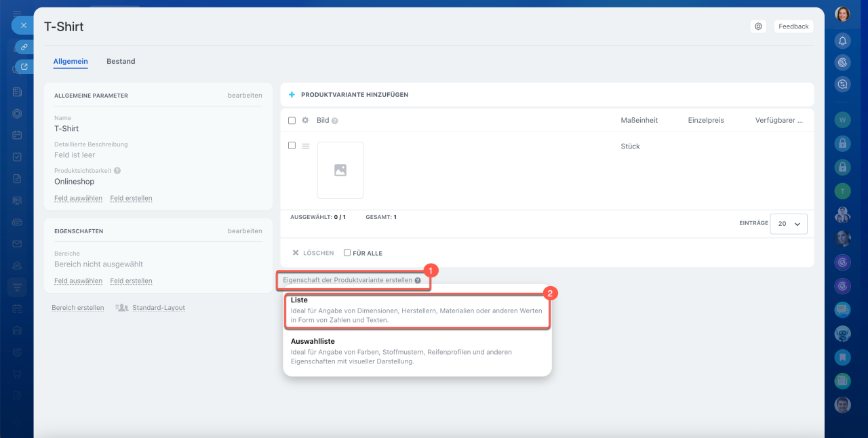Click the help icon next to Produktsichtbarkeit
The image size is (868, 438).
(x=117, y=171)
